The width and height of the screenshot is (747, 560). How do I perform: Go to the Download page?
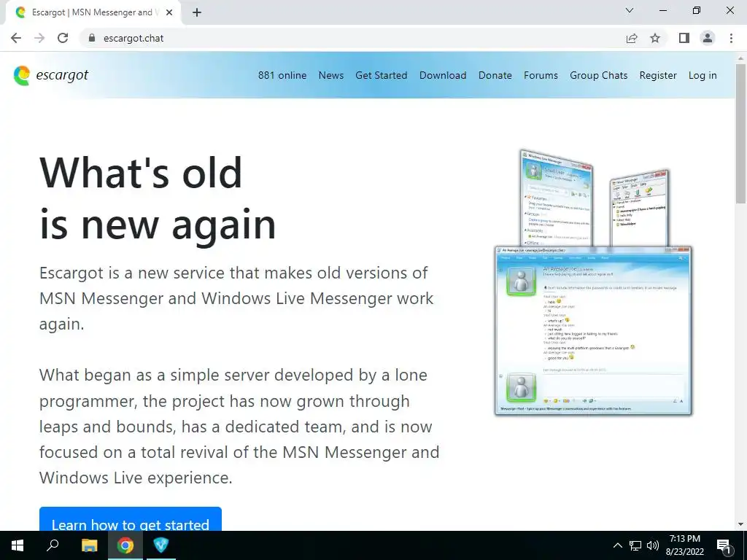[x=443, y=75]
